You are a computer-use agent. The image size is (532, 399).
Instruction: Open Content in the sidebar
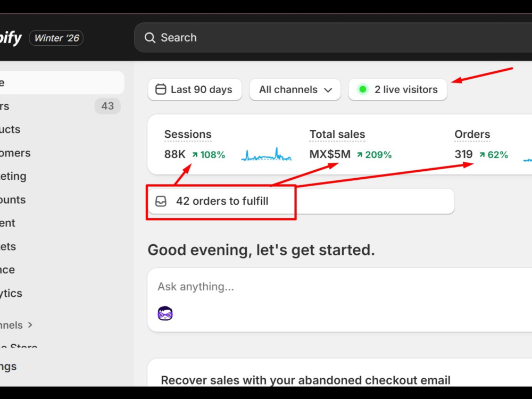(x=62, y=223)
